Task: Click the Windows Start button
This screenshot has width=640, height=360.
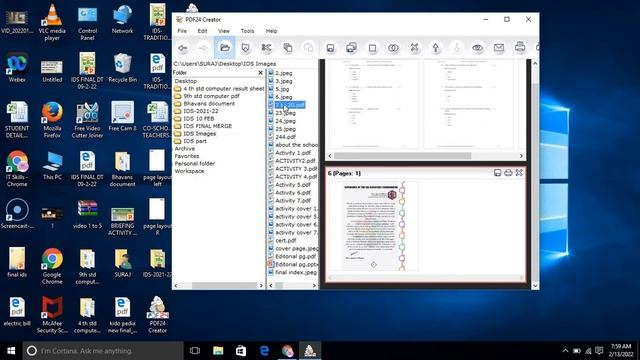Action: (x=11, y=351)
